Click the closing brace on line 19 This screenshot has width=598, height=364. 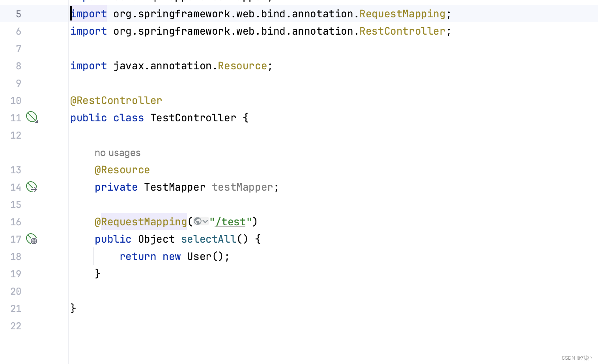pyautogui.click(x=97, y=273)
